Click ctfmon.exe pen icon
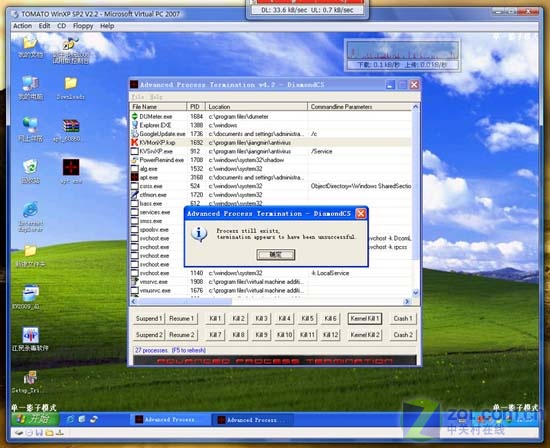This screenshot has width=550, height=448. (x=135, y=195)
